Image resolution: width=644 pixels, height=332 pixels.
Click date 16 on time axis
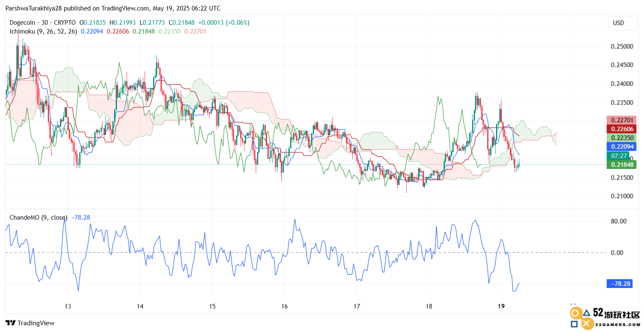point(285,306)
